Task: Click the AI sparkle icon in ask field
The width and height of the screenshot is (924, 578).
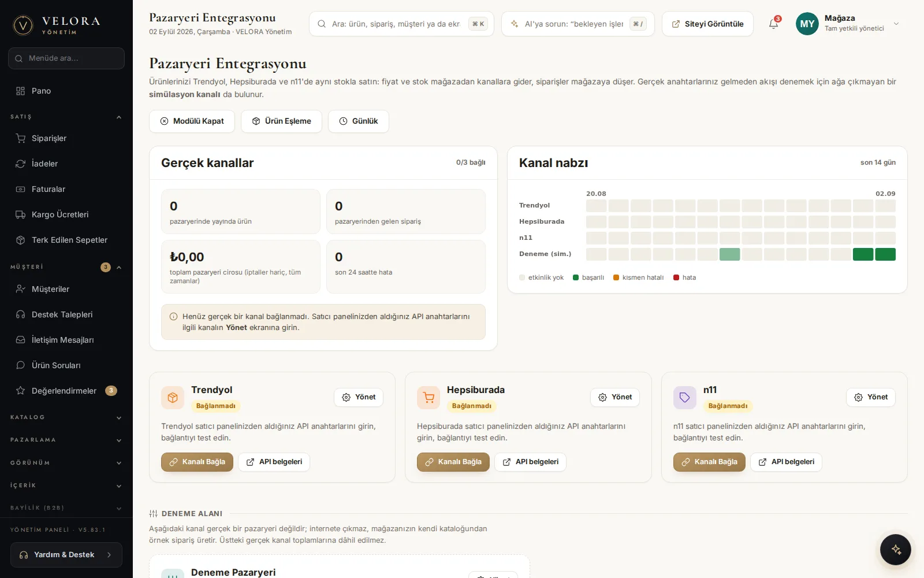Action: pos(515,24)
